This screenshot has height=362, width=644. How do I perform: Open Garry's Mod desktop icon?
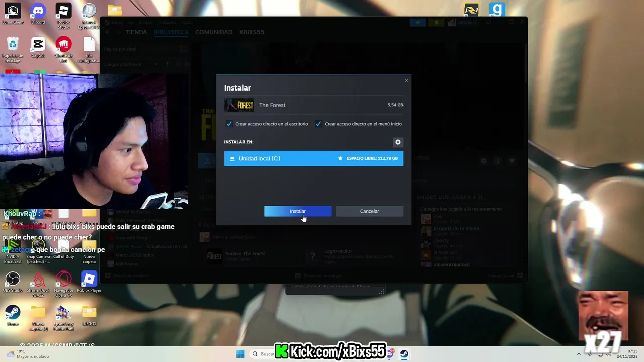pyautogui.click(x=497, y=10)
